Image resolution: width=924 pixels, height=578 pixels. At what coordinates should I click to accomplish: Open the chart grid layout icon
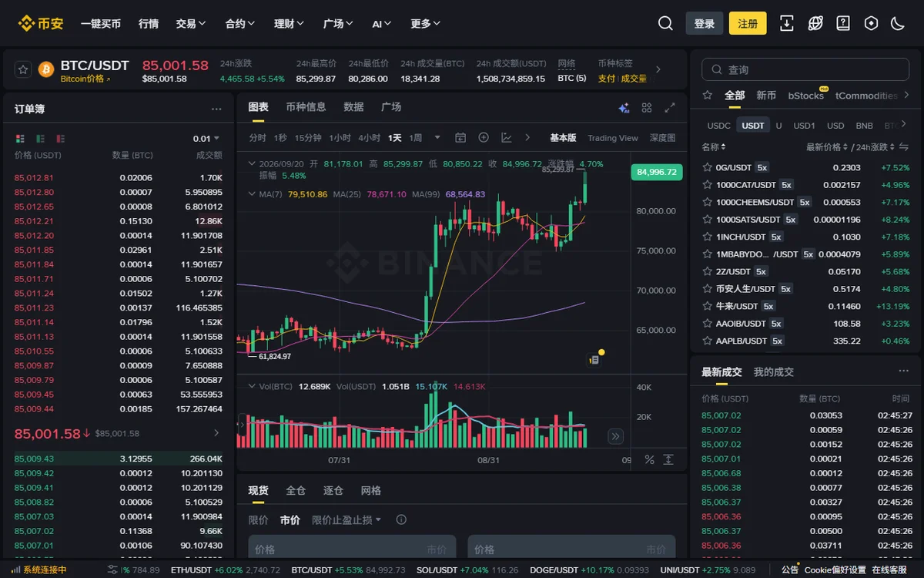click(x=647, y=108)
